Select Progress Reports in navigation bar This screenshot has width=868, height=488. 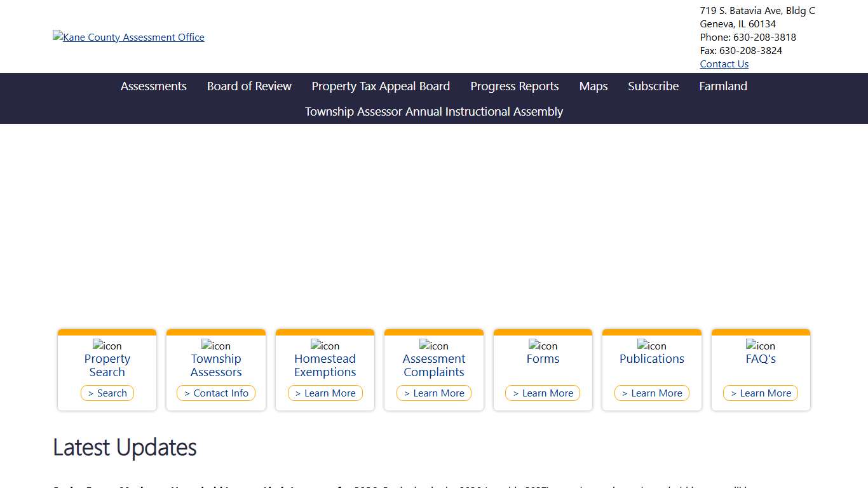click(x=515, y=86)
